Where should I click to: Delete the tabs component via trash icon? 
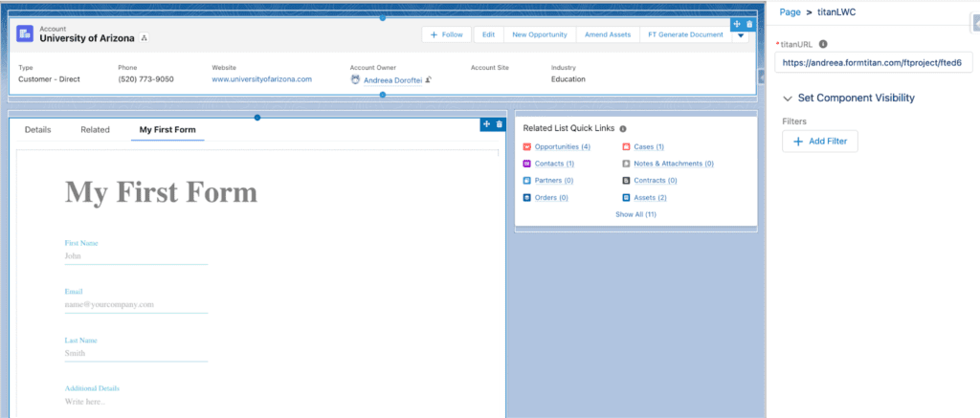499,124
